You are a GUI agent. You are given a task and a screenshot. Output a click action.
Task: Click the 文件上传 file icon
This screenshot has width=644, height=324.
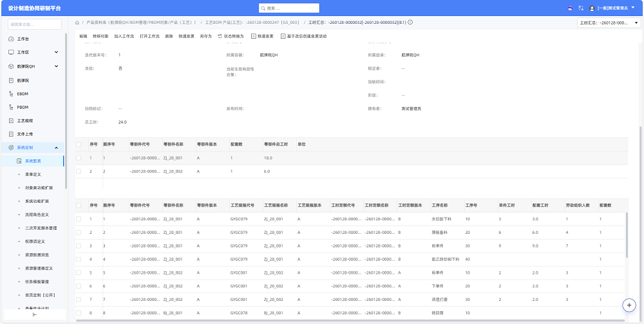pos(12,134)
